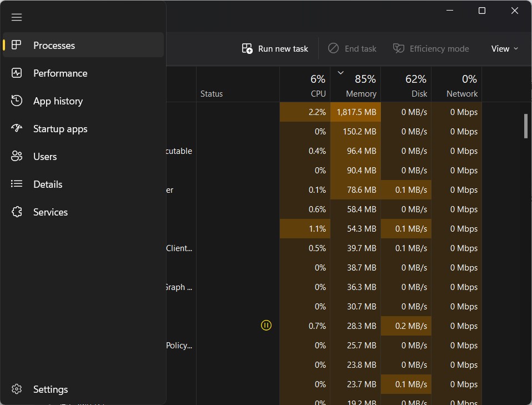Click the pause status icon on the suspended process
Image resolution: width=532 pixels, height=405 pixels.
pos(266,325)
